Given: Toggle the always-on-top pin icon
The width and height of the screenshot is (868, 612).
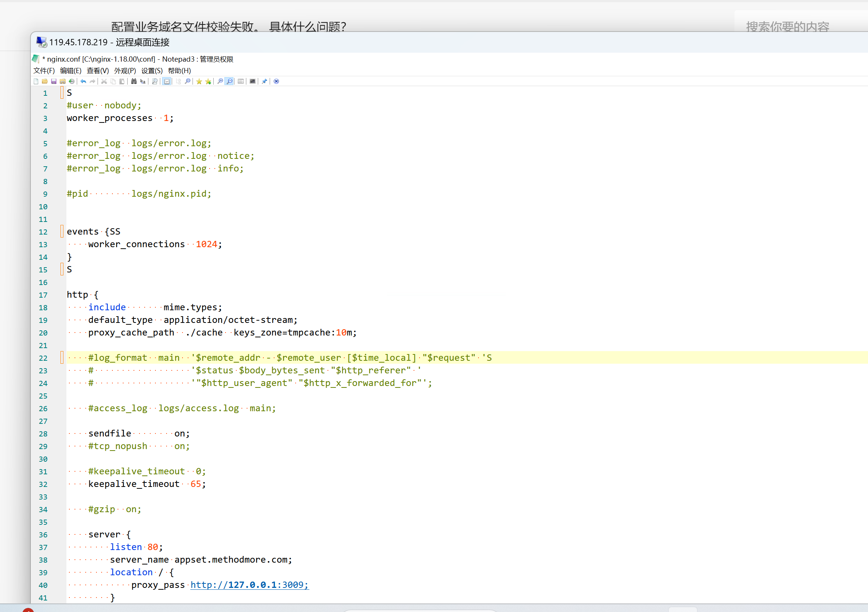Looking at the screenshot, I should [264, 81].
